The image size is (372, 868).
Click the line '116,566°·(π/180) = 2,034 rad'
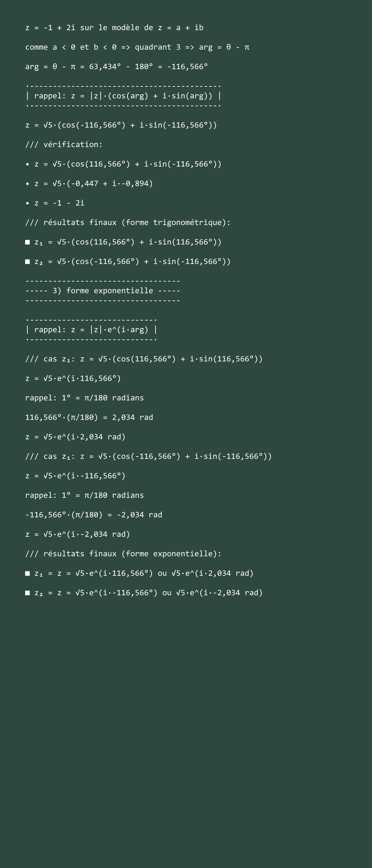point(89,417)
